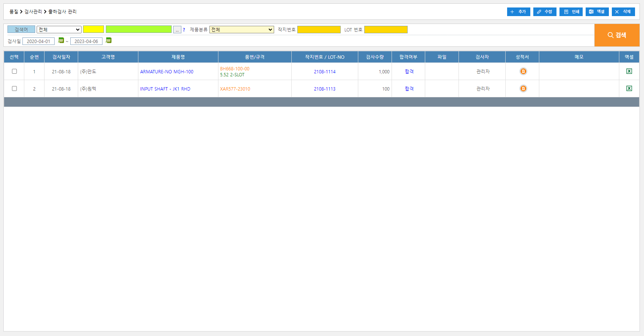Export row 2 to Excel
This screenshot has width=644, height=336.
629,89
